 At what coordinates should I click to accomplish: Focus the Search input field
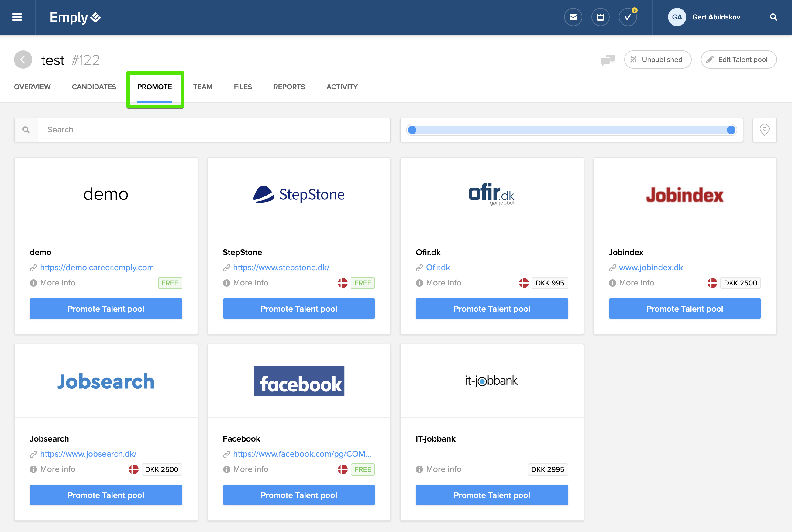214,130
